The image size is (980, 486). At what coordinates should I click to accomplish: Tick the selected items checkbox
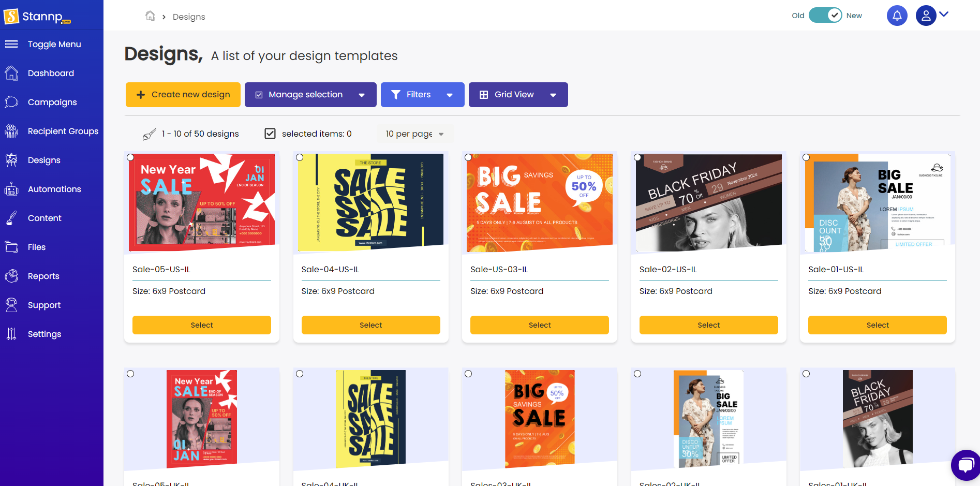(270, 134)
